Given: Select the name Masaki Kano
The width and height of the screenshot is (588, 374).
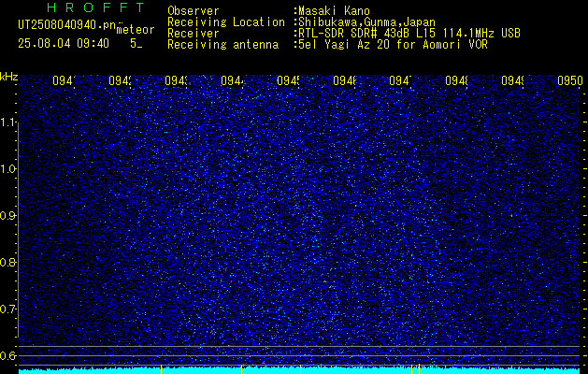Looking at the screenshot, I should [334, 11].
